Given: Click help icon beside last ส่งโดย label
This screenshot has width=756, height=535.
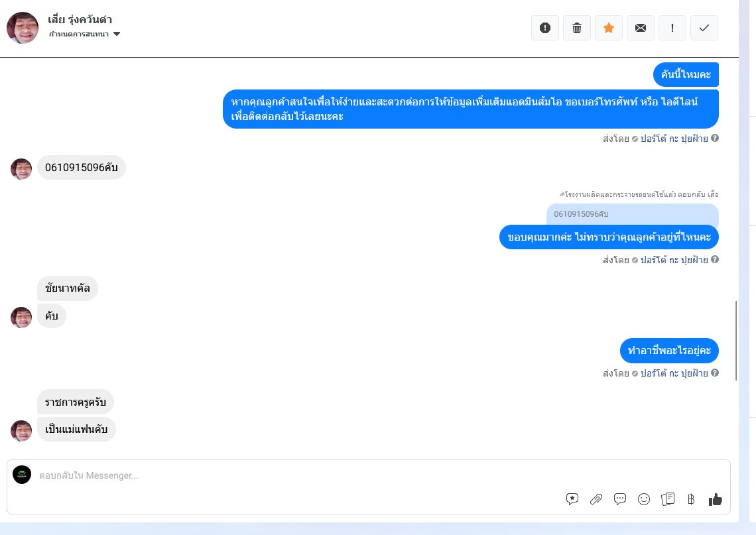Looking at the screenshot, I should coord(715,373).
